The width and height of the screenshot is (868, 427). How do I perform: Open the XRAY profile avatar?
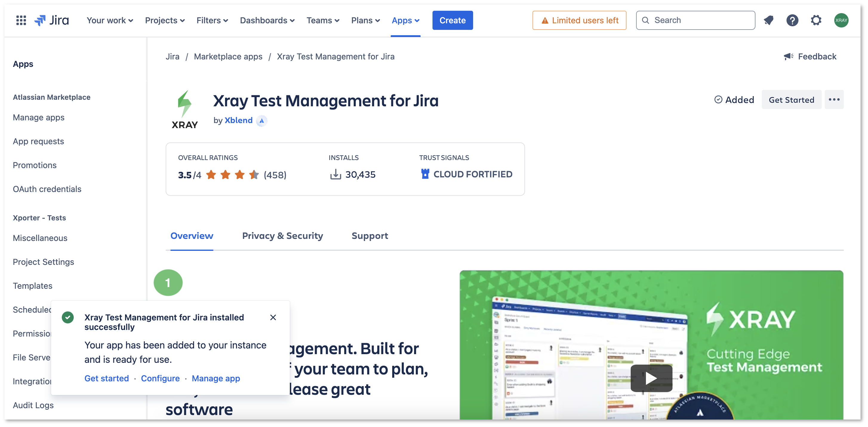pos(841,20)
